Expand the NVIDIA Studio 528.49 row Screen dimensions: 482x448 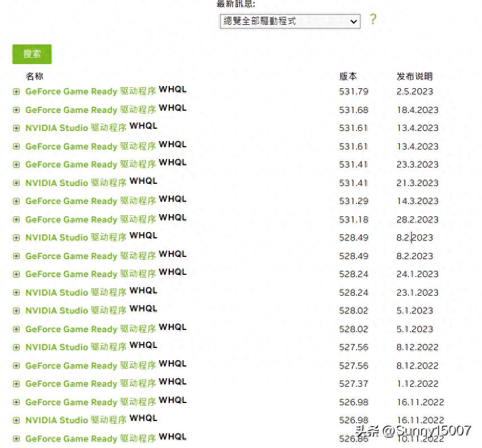tap(16, 238)
